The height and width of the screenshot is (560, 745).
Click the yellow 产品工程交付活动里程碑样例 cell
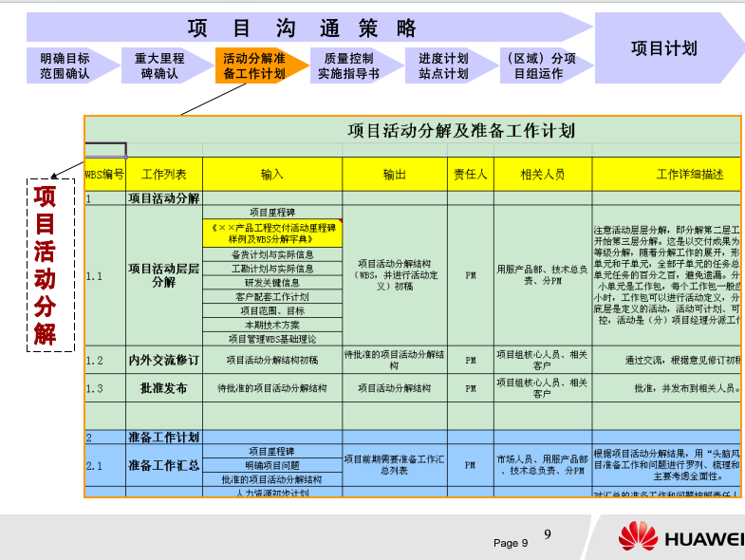click(272, 233)
